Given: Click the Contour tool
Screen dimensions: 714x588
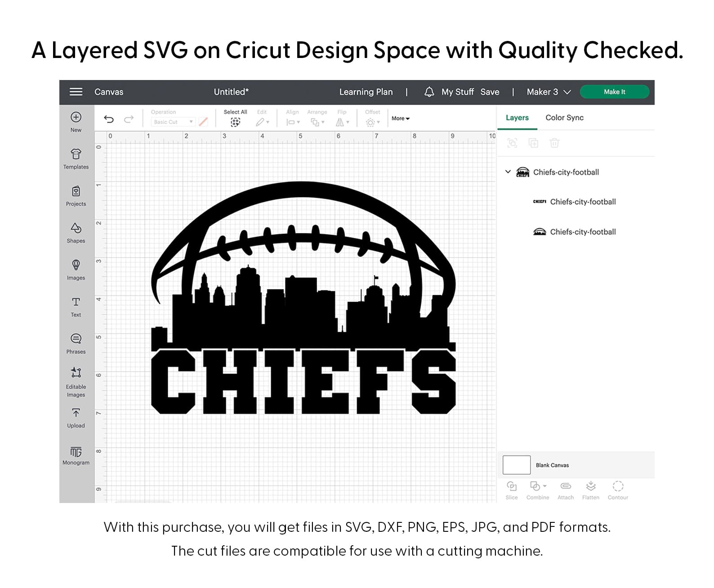Looking at the screenshot, I should [x=618, y=490].
